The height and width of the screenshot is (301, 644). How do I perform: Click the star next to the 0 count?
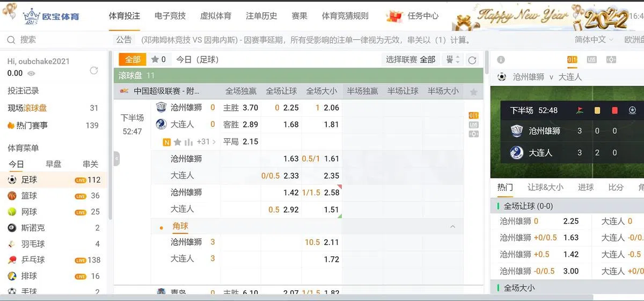[155, 60]
